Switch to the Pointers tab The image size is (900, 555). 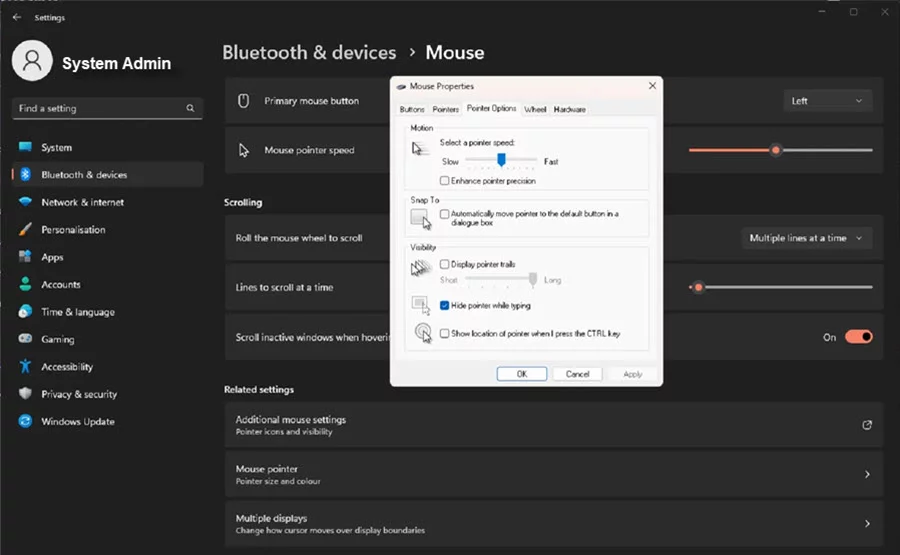445,109
